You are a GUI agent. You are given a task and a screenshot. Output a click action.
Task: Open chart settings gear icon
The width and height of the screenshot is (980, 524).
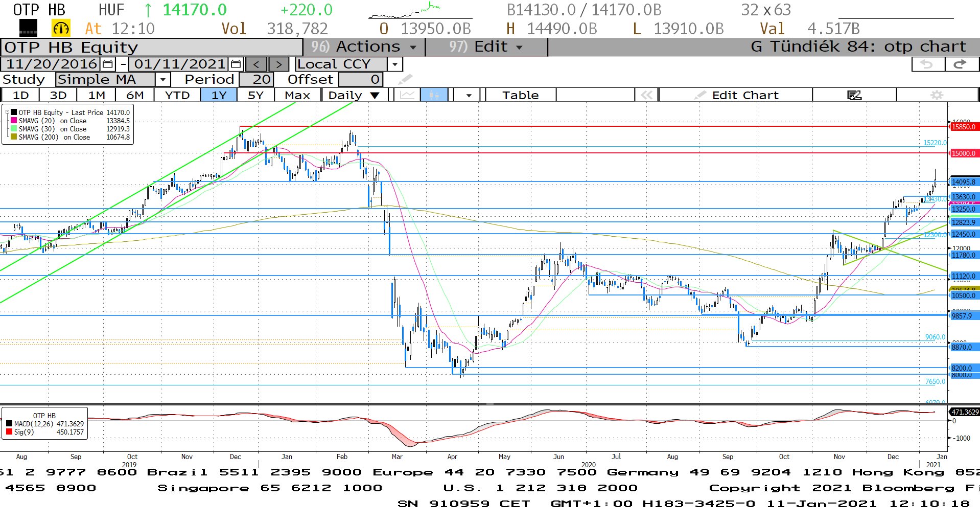click(937, 95)
